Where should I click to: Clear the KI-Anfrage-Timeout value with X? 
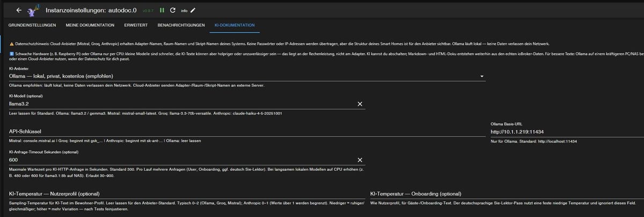click(x=360, y=160)
